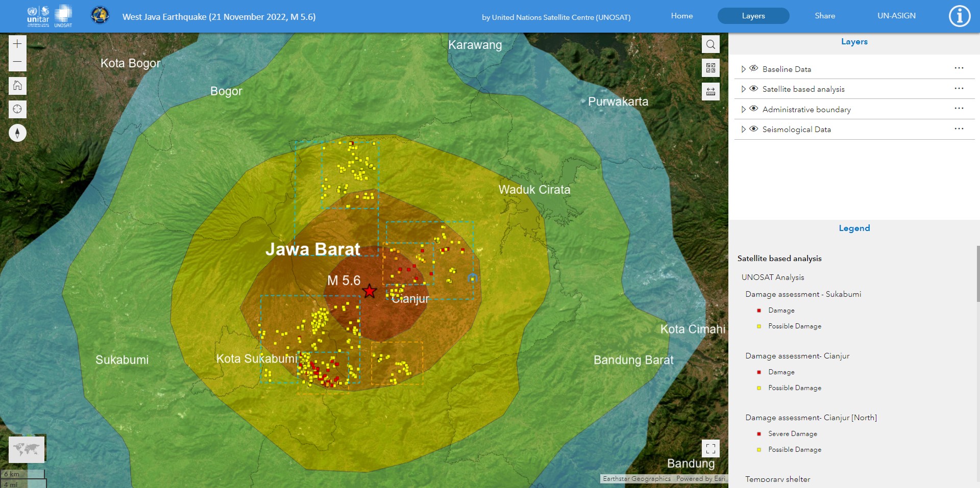
Task: Open the info button in header
Action: [x=959, y=16]
